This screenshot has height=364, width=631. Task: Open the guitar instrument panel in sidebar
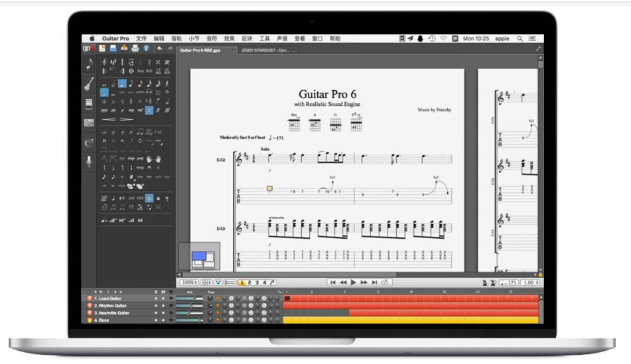pos(90,84)
